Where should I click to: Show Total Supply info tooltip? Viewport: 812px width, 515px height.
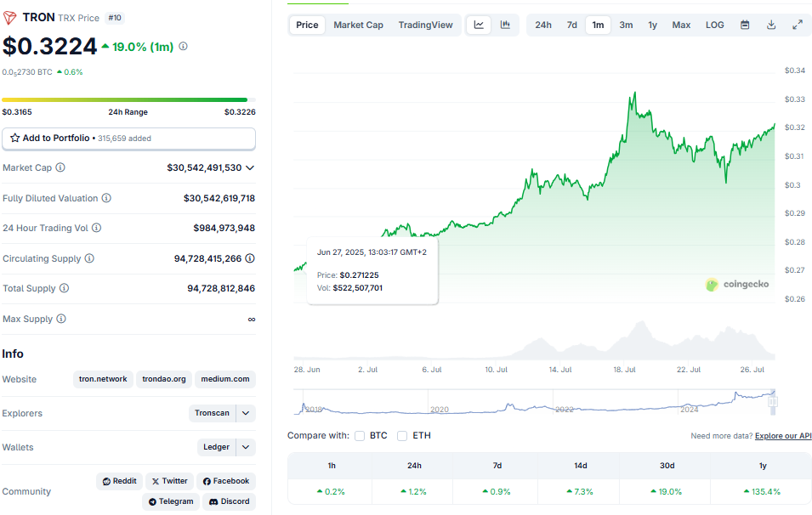coord(65,288)
